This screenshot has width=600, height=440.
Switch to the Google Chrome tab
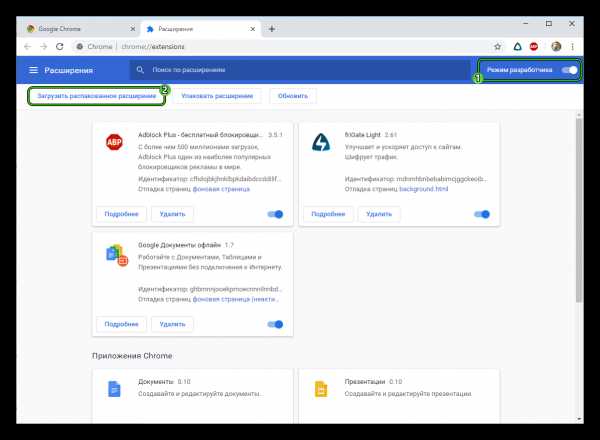[x=78, y=29]
